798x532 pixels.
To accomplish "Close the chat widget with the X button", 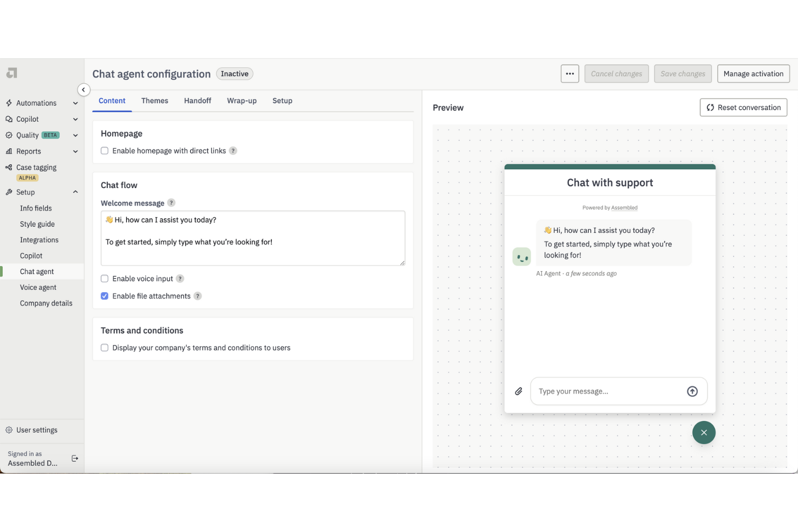I will pos(704,432).
